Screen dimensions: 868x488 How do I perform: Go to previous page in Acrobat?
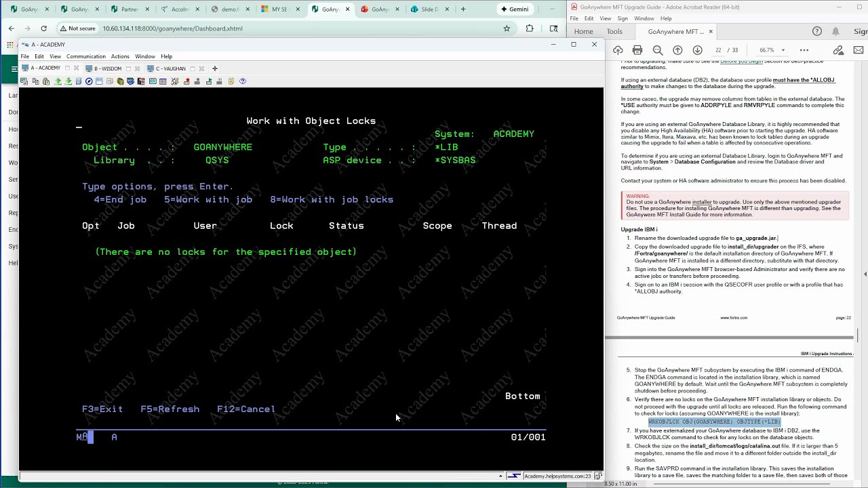(x=677, y=50)
